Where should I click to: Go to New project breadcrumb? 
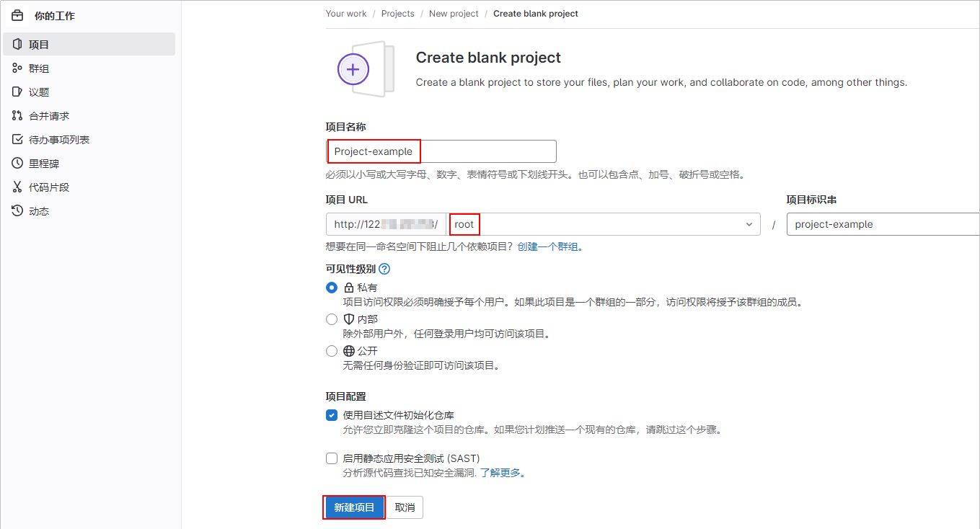click(x=454, y=14)
